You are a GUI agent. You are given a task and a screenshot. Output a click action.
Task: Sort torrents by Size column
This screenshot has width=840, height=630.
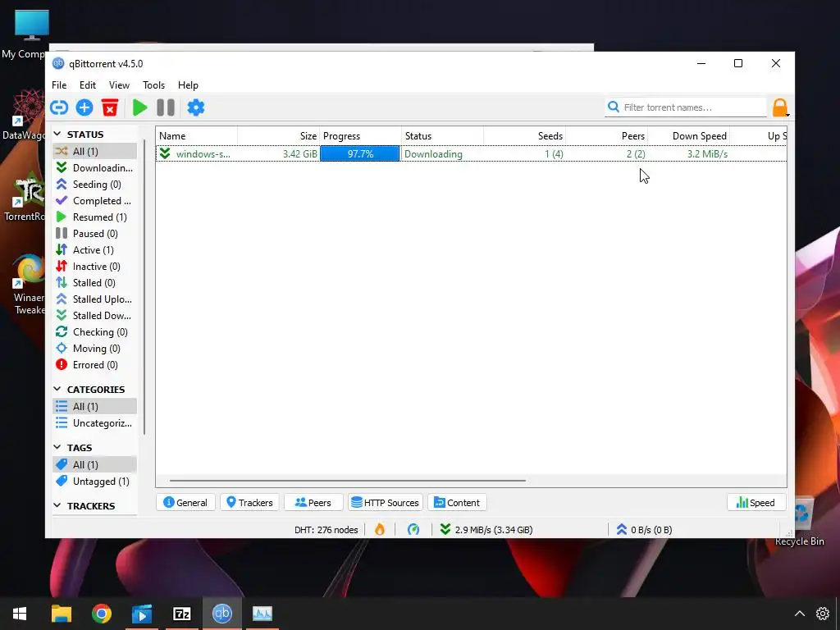[x=279, y=136]
